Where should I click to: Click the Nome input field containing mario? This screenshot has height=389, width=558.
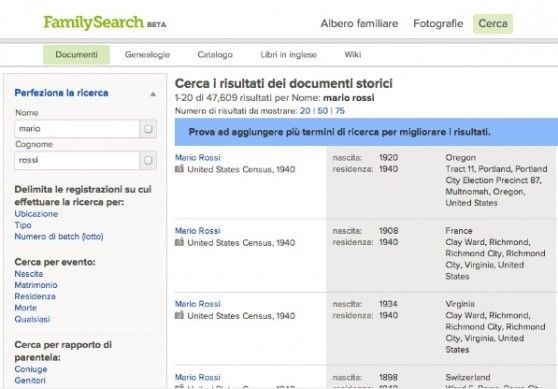pyautogui.click(x=77, y=129)
